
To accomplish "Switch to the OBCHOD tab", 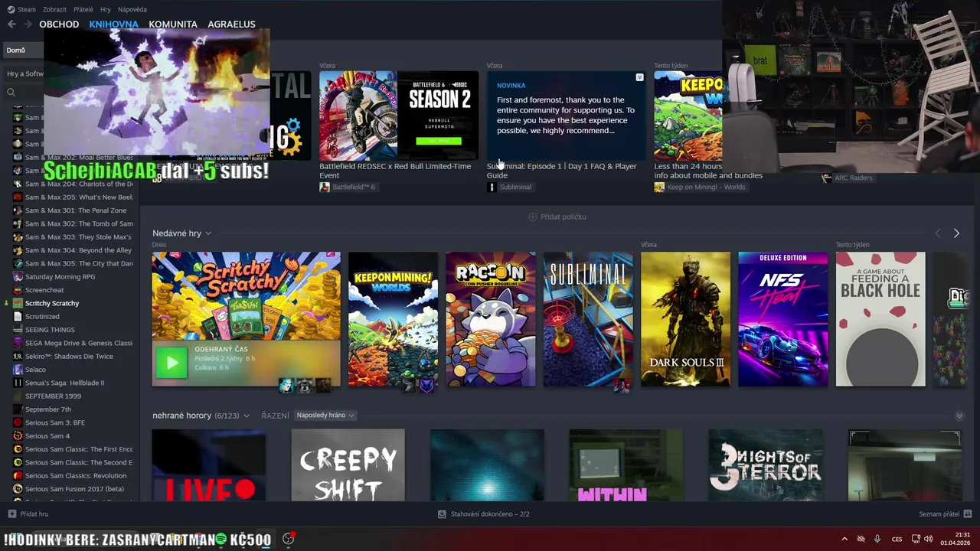I will [x=59, y=24].
